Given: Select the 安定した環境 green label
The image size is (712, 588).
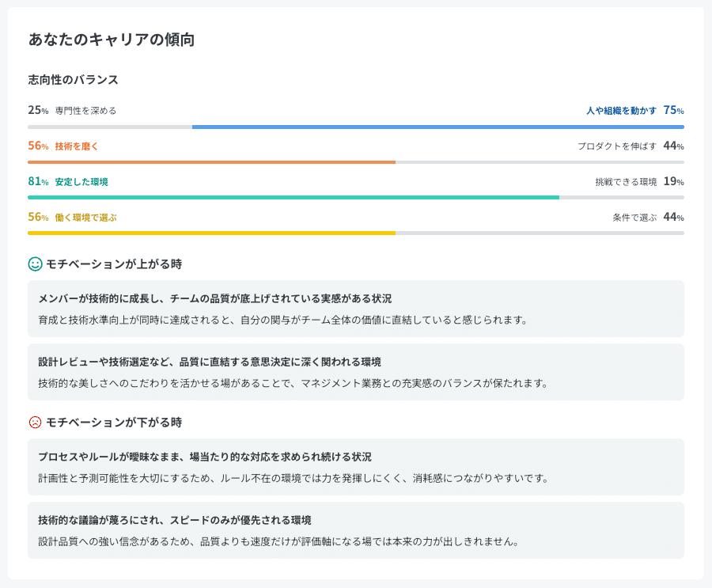Looking at the screenshot, I should click(81, 182).
